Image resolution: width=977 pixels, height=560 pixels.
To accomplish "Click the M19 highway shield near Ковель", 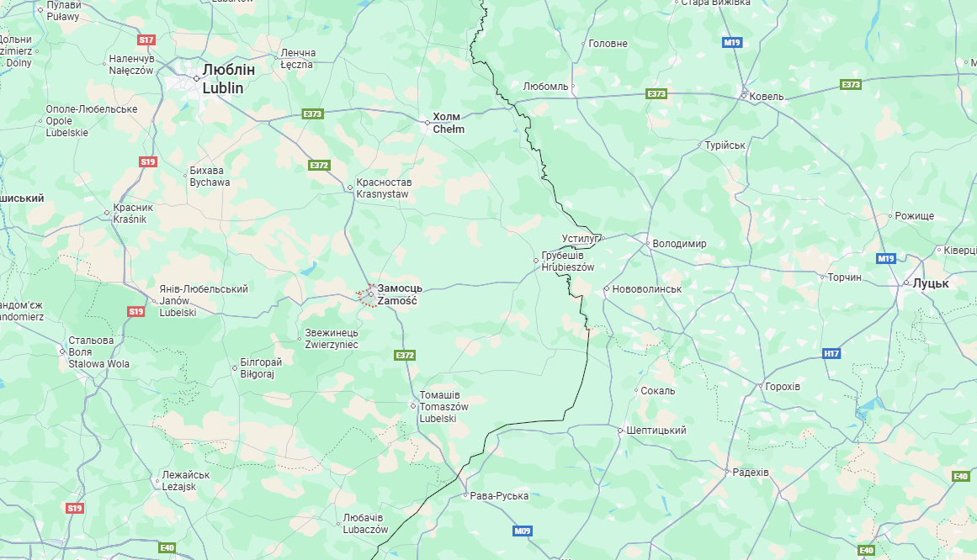I will pyautogui.click(x=732, y=42).
